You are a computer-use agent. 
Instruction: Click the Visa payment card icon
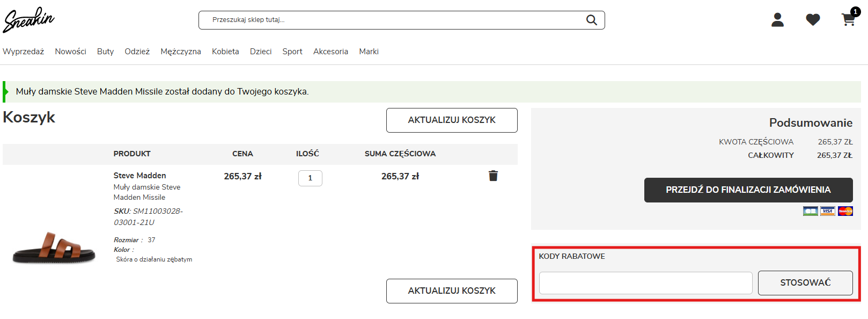click(x=828, y=211)
